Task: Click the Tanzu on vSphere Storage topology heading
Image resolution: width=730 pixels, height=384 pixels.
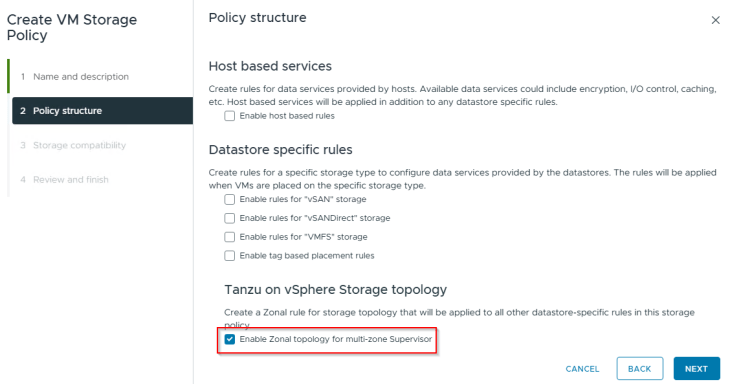Action: click(x=336, y=290)
